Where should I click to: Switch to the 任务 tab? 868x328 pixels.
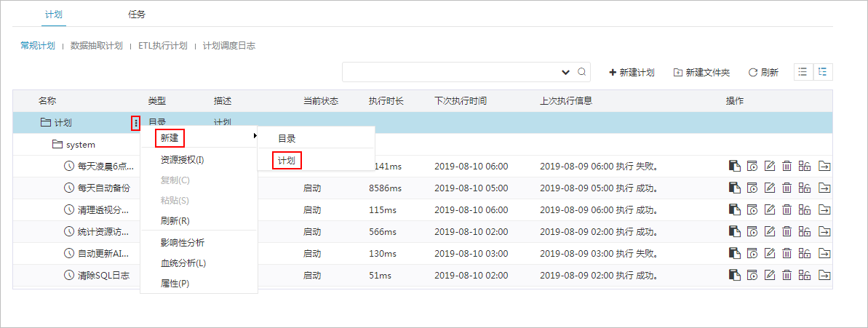click(x=137, y=15)
